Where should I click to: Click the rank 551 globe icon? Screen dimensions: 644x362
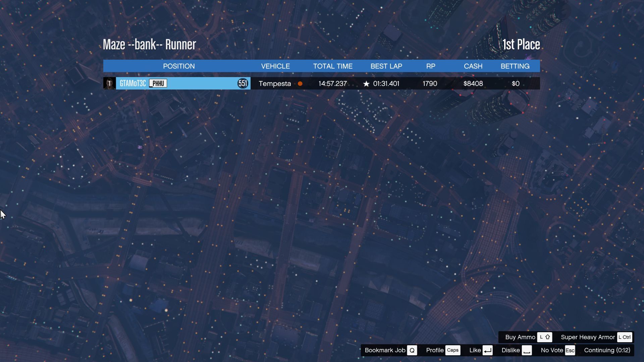243,83
